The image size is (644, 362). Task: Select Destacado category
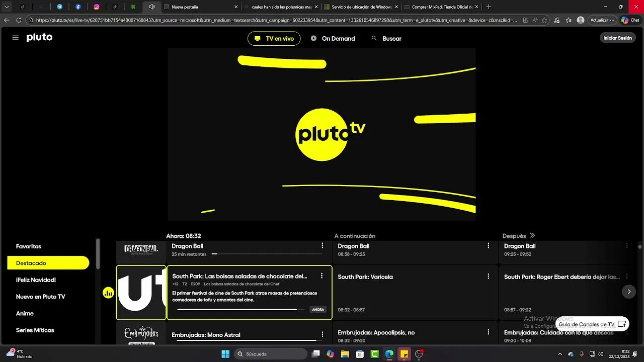click(x=48, y=263)
